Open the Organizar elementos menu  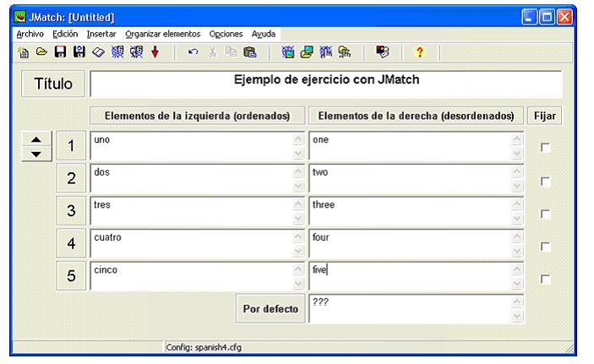163,34
